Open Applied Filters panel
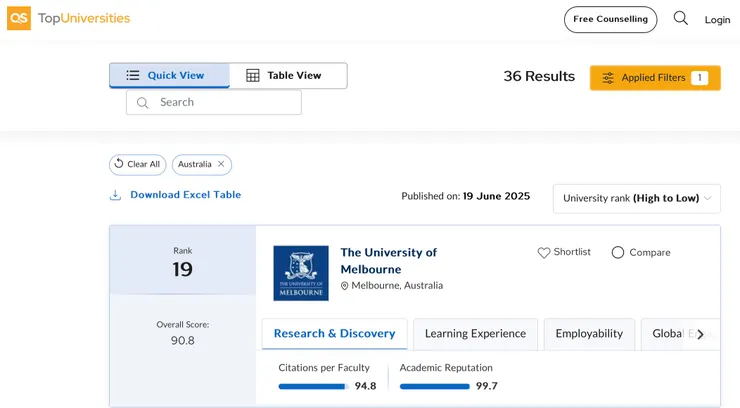This screenshot has height=408, width=740. point(655,78)
